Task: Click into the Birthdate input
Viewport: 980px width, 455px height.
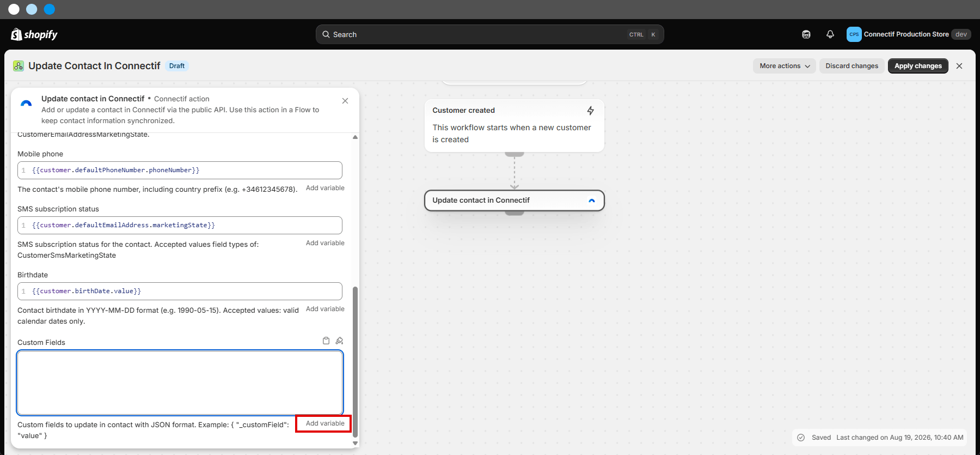Action: click(180, 291)
